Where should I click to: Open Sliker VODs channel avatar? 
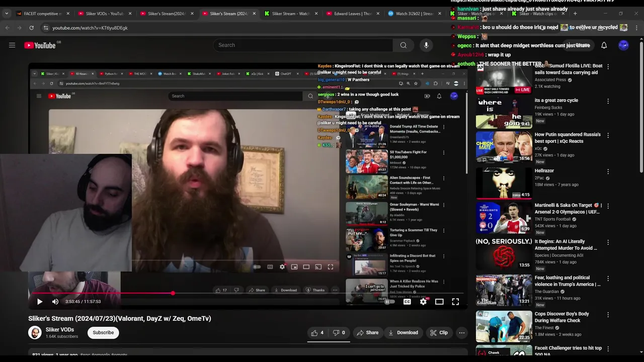click(35, 332)
